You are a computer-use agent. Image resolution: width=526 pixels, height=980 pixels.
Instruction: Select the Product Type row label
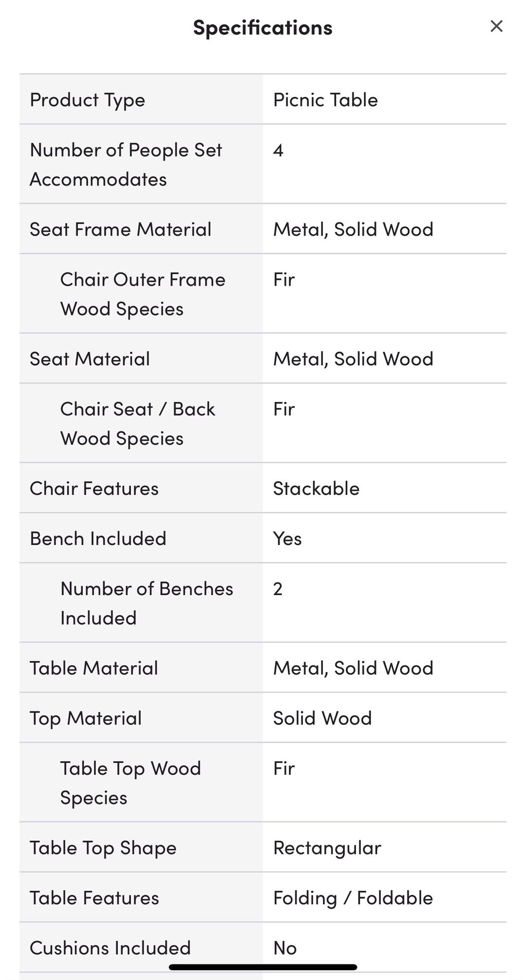coord(88,100)
